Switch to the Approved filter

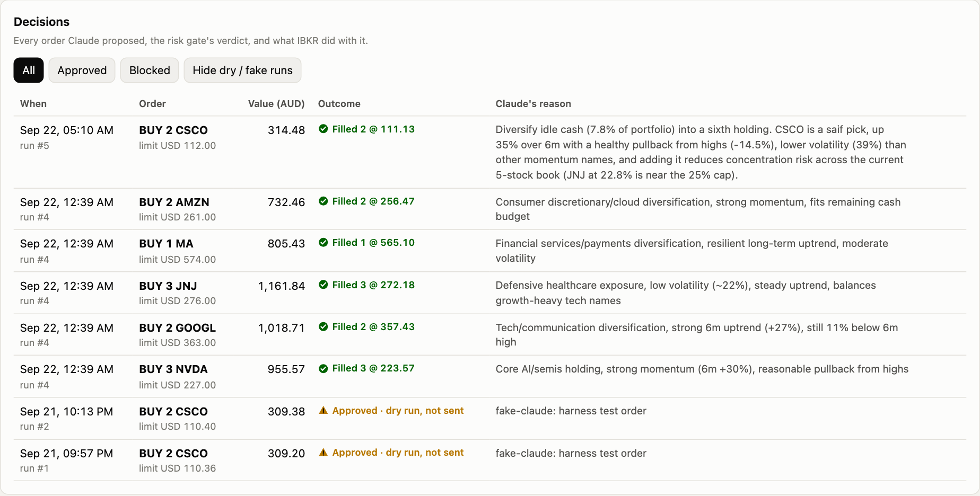pos(82,70)
